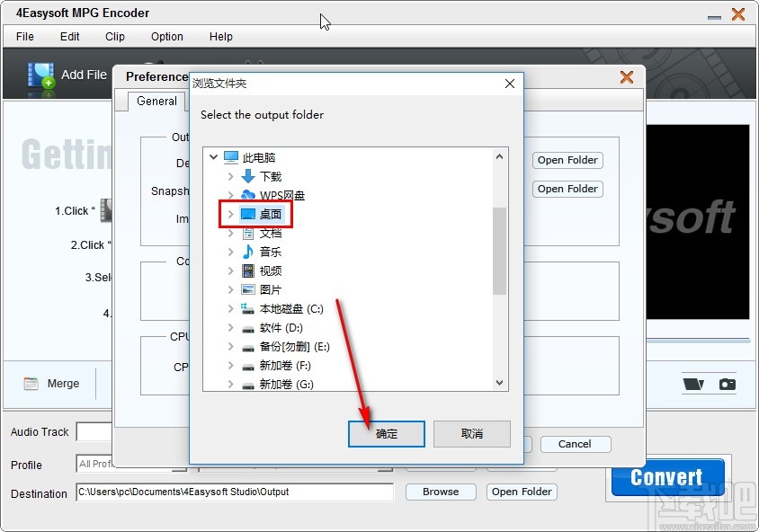Image resolution: width=759 pixels, height=532 pixels.
Task: Select the 软件 (D:) drive icon
Action: tap(248, 328)
